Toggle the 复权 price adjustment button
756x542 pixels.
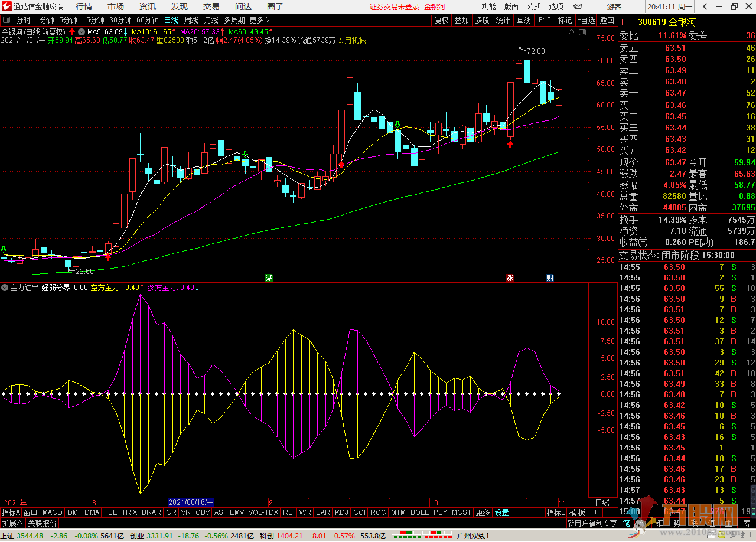pyautogui.click(x=441, y=20)
